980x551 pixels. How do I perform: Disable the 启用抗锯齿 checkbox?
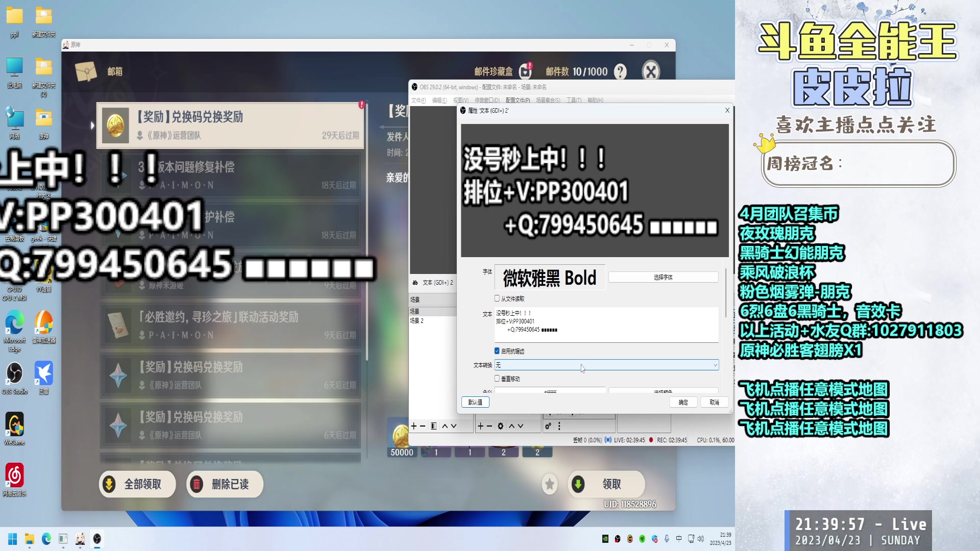497,350
